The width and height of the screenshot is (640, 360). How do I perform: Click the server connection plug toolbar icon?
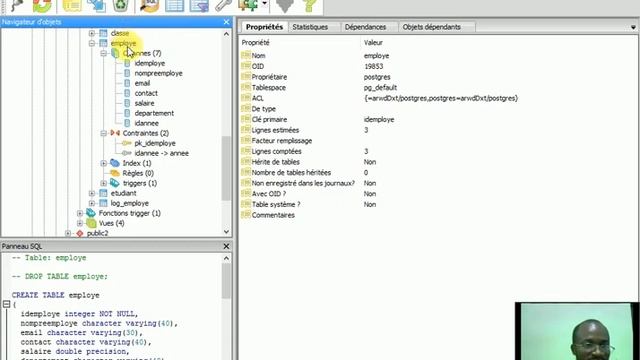(18, 5)
